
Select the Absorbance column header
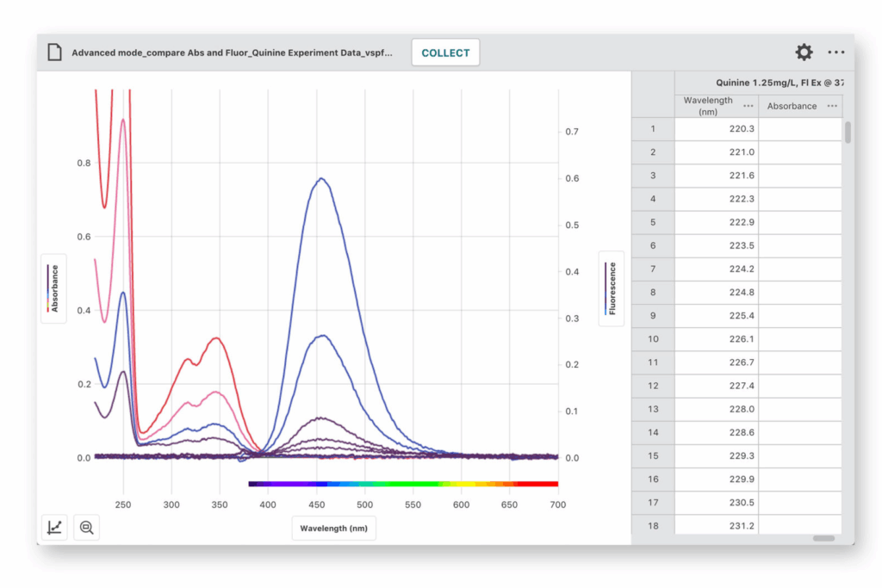click(792, 106)
